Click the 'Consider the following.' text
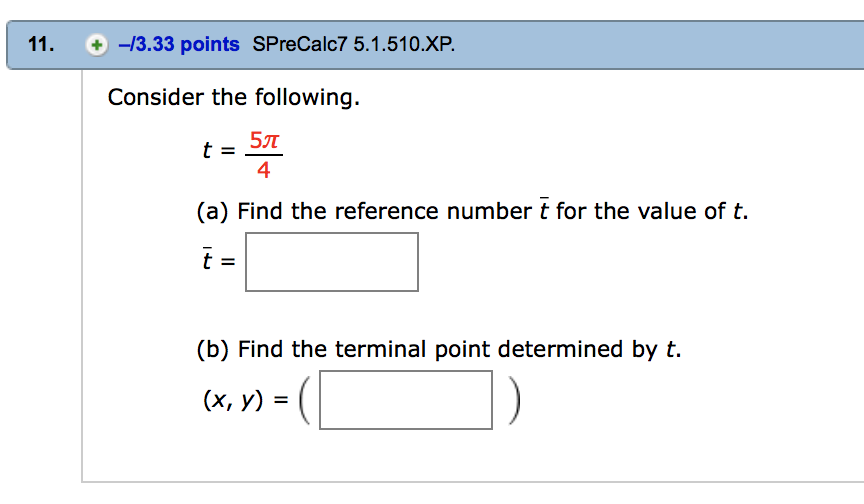Screen dimensions: 864x504 (x=233, y=98)
